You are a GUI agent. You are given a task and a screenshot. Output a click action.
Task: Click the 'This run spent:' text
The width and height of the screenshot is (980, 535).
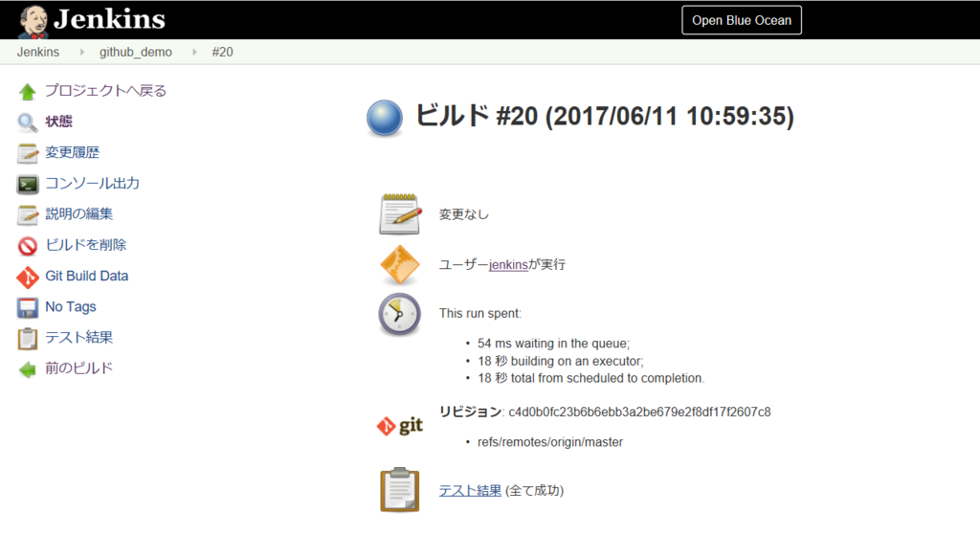coord(480,313)
